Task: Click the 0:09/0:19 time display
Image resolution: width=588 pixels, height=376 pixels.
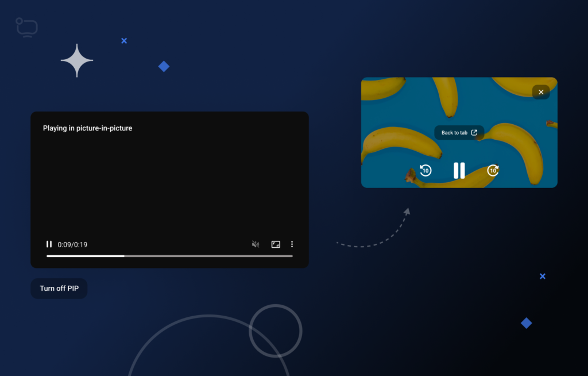Action: click(72, 244)
